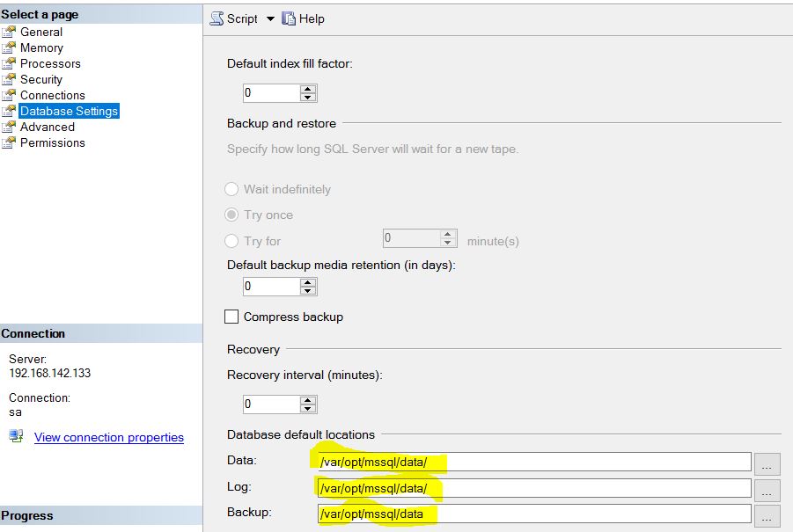Select the Wait indefinitely radio option
This screenshot has width=793, height=532.
click(232, 189)
